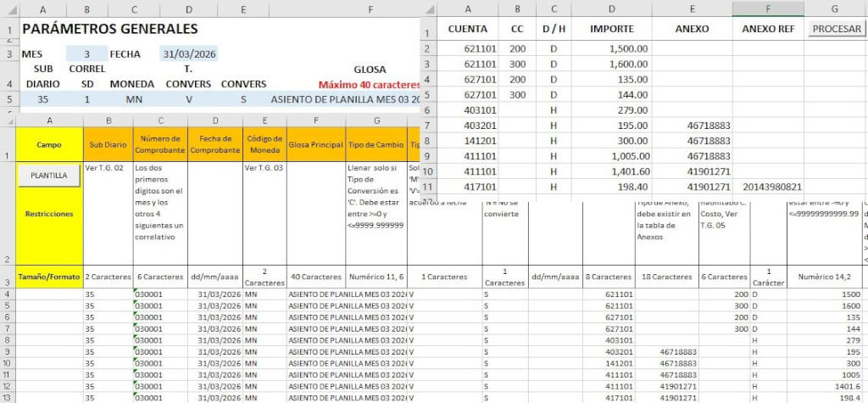
Task: Click the CUENTA header cell
Action: click(467, 29)
